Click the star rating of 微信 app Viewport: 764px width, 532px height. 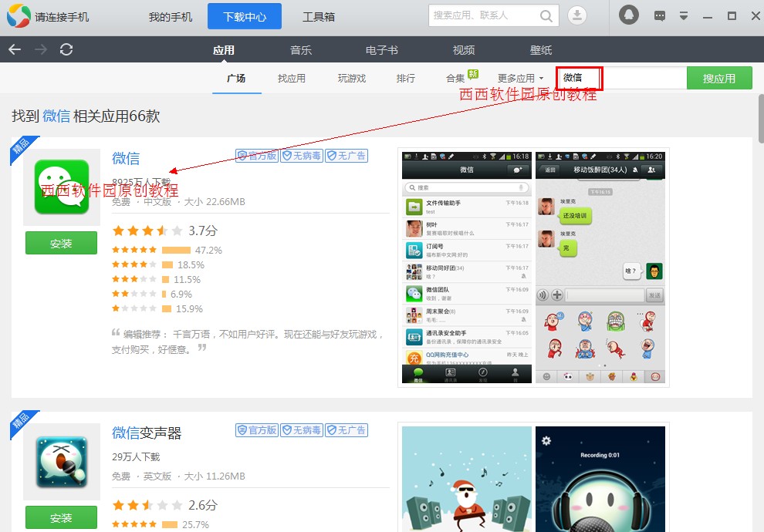147,231
